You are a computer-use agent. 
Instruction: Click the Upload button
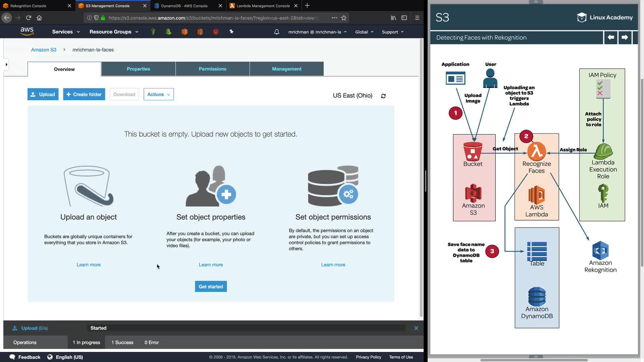pyautogui.click(x=43, y=95)
